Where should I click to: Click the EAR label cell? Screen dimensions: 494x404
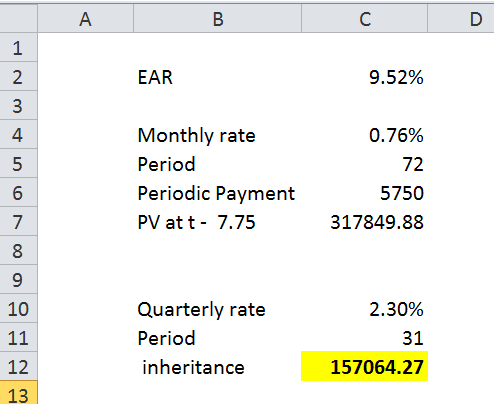click(217, 77)
